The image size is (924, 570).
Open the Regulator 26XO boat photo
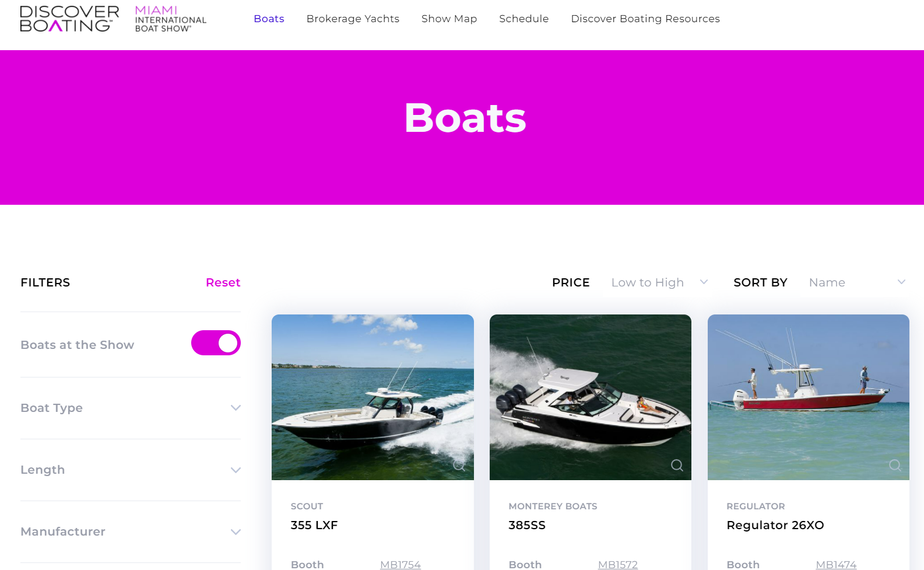808,397
